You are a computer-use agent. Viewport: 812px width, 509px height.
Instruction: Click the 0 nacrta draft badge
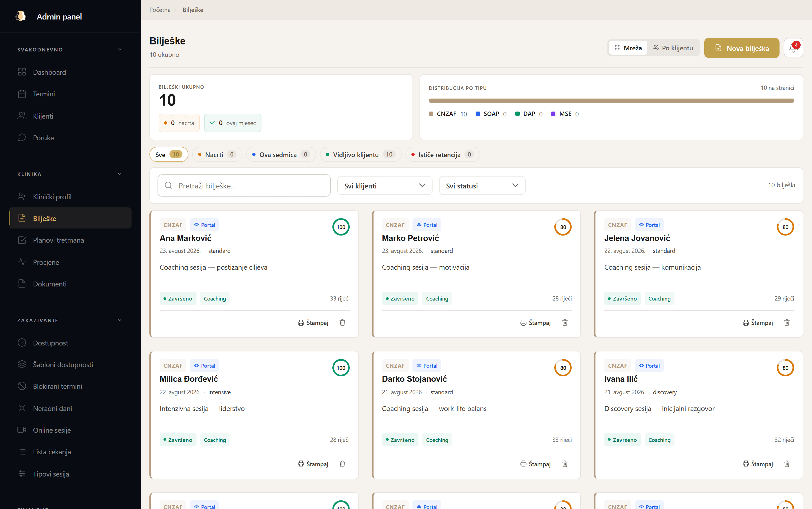pyautogui.click(x=179, y=123)
